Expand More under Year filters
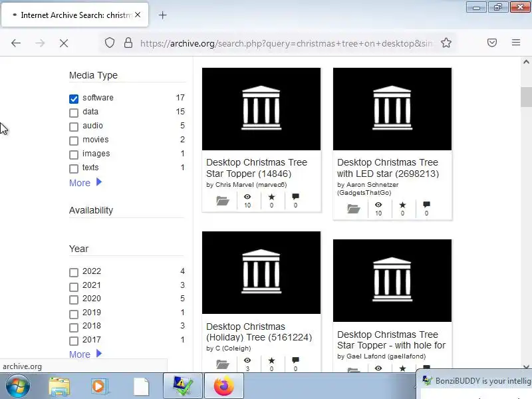The image size is (532, 399). (85, 354)
